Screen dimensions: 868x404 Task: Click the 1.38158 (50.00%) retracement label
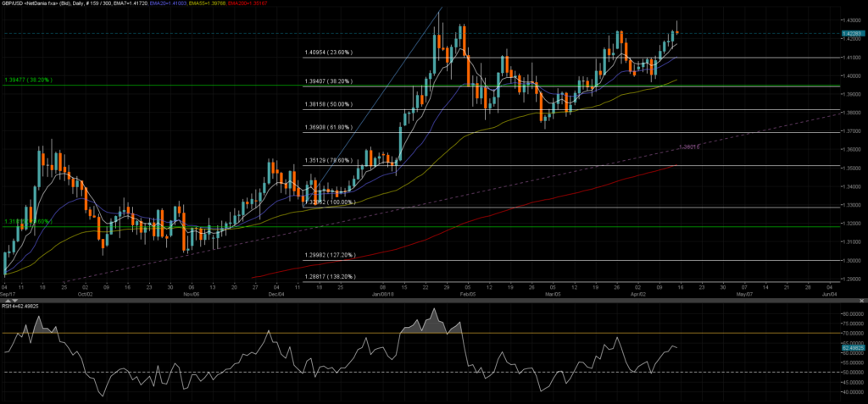(328, 106)
